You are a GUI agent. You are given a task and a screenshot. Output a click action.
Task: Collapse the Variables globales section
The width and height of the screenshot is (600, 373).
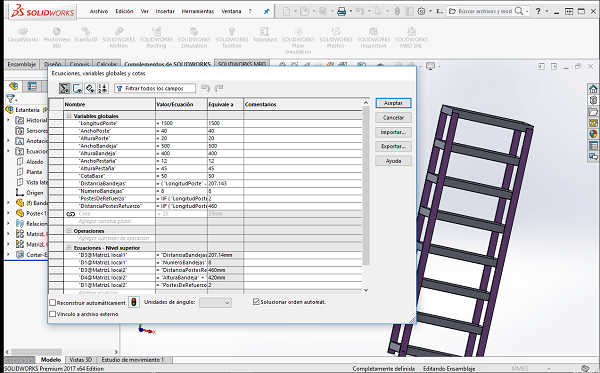pos(69,116)
